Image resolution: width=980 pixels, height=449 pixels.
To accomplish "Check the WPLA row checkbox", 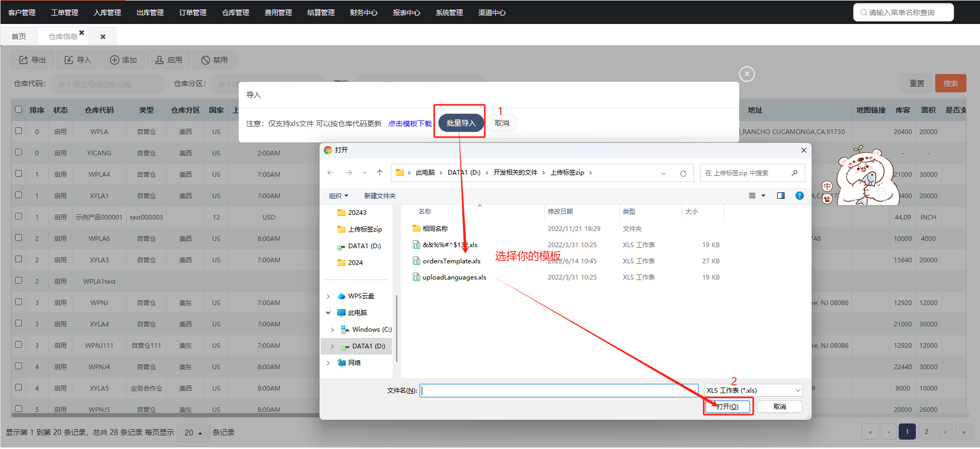I will (x=19, y=131).
